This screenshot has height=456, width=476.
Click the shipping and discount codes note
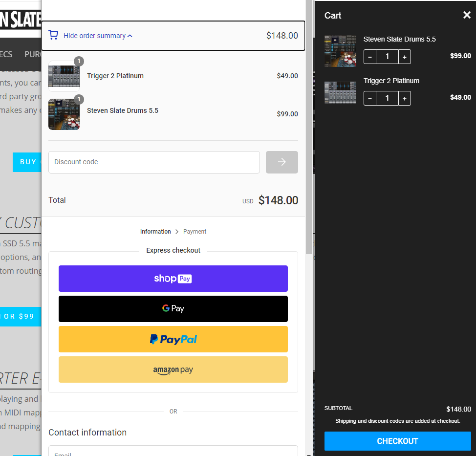[x=398, y=421]
